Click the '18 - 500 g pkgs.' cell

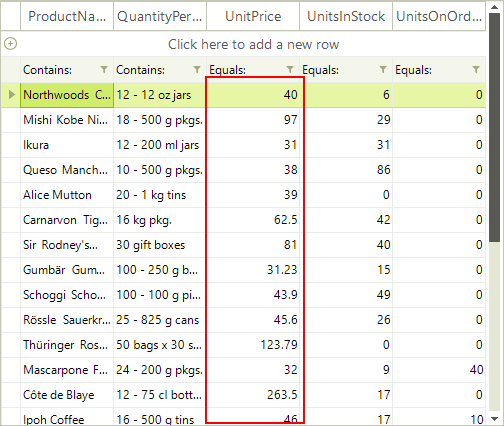(x=160, y=120)
